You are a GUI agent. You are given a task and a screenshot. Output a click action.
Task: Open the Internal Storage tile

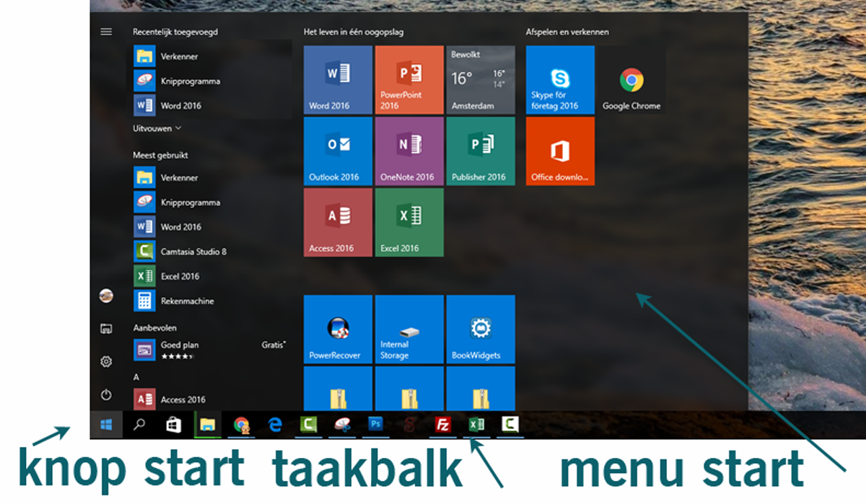(x=409, y=329)
